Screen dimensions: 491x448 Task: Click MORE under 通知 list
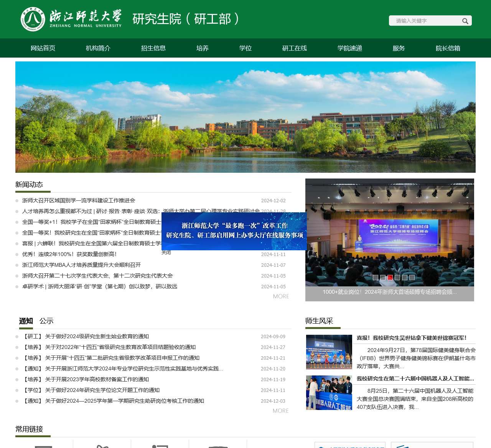280,411
